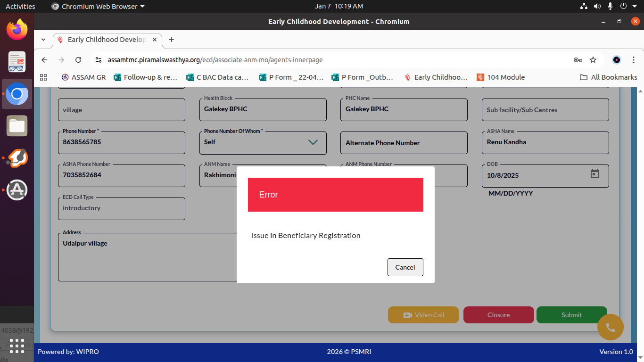Show Applications grid in the dock

click(x=17, y=346)
